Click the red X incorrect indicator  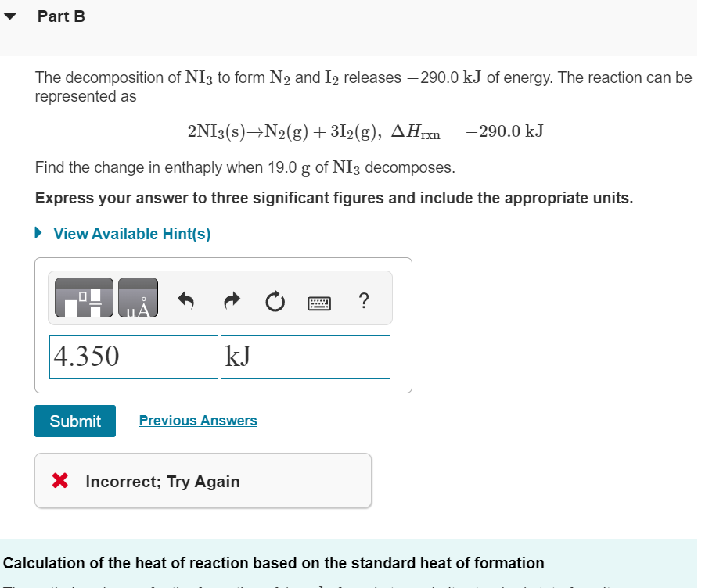pyautogui.click(x=59, y=481)
